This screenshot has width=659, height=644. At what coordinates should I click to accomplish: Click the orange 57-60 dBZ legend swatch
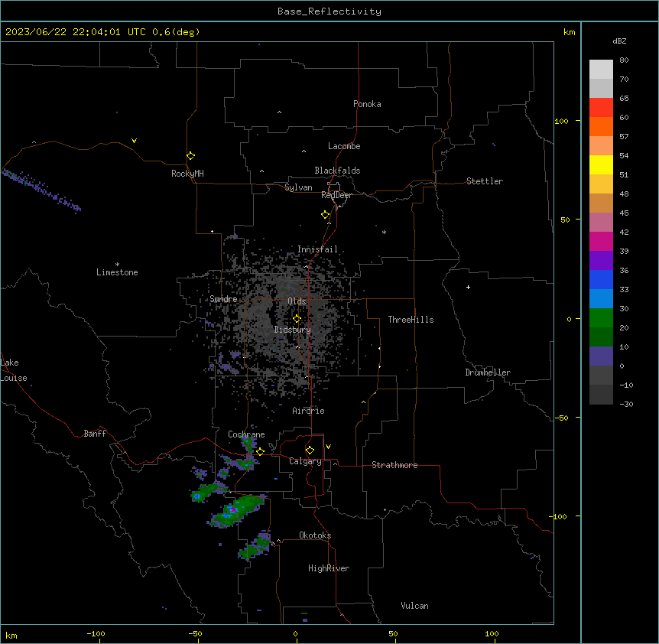pos(601,126)
